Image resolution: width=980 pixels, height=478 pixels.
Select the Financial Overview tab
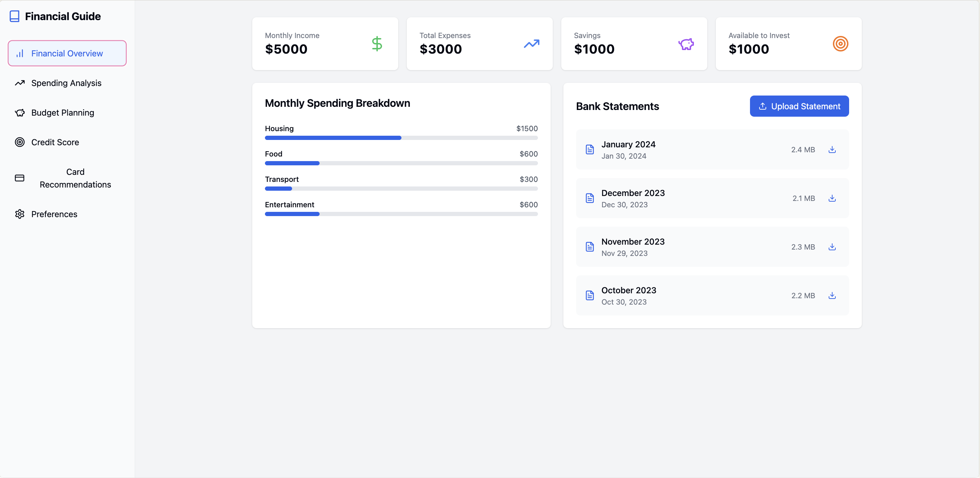[x=67, y=53]
